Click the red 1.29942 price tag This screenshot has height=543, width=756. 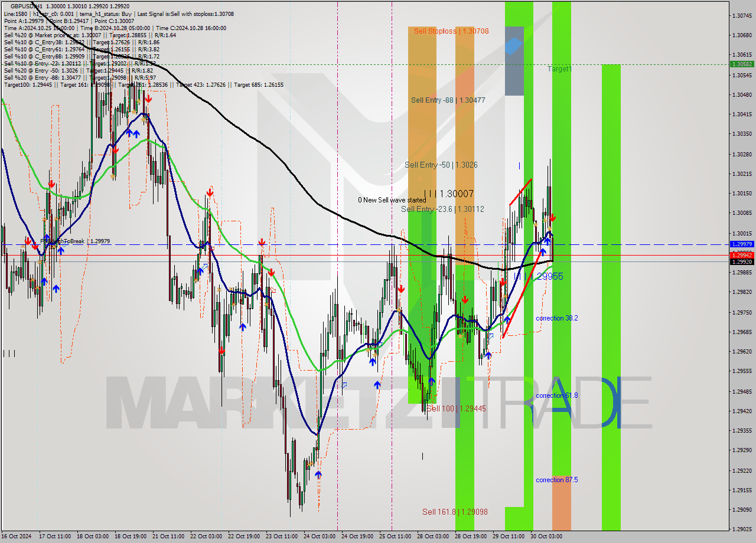[x=741, y=255]
